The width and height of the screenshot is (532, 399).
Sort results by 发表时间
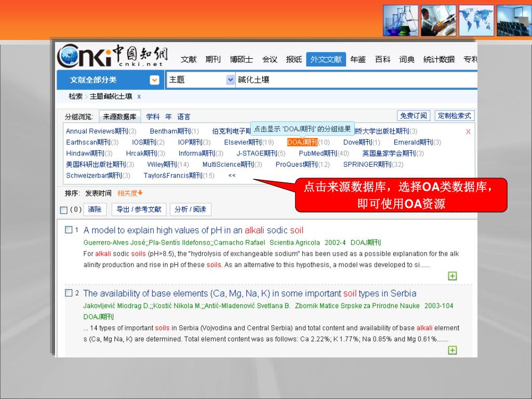click(x=98, y=193)
